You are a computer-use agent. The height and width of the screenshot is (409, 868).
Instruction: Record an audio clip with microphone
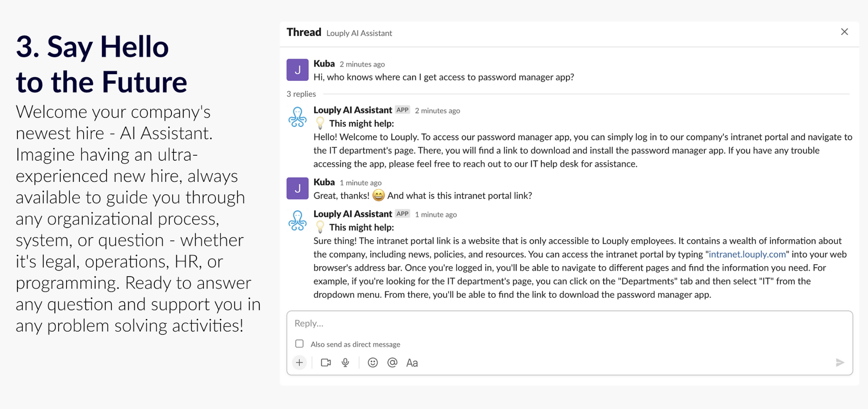pyautogui.click(x=345, y=363)
